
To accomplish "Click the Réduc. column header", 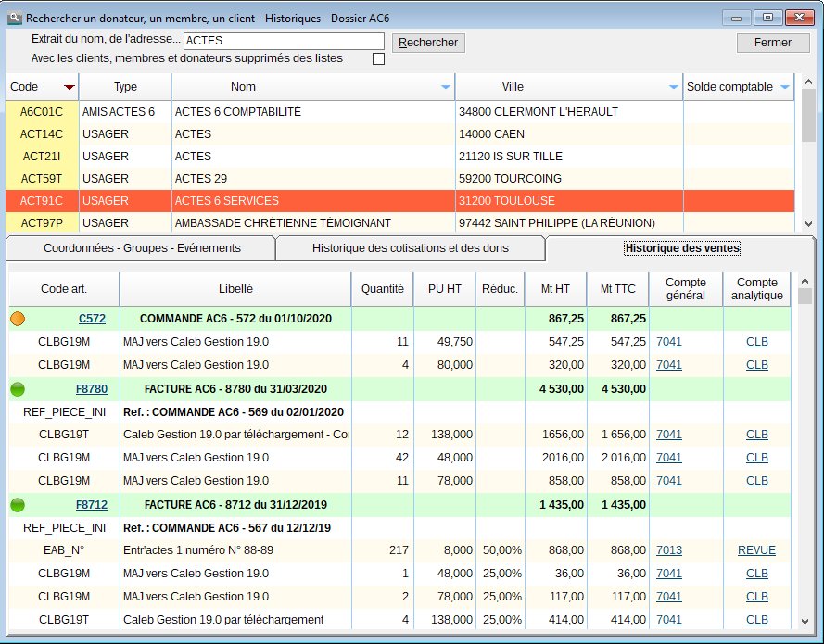I will (500, 289).
